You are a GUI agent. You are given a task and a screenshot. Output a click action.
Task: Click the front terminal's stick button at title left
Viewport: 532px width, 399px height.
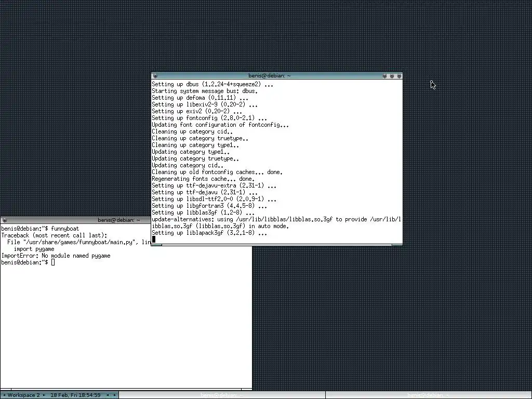click(x=155, y=76)
